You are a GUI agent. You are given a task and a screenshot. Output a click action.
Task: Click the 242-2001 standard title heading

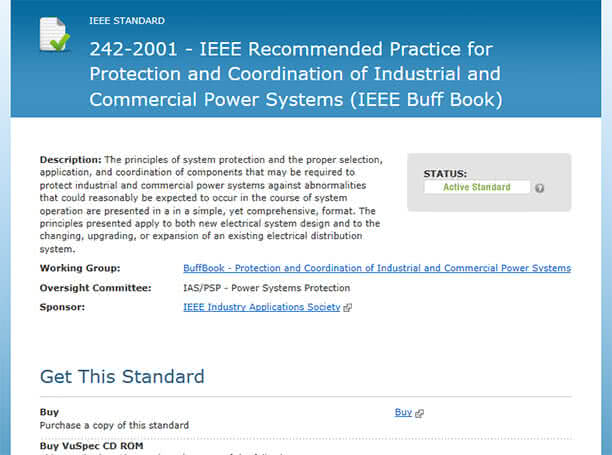(296, 74)
